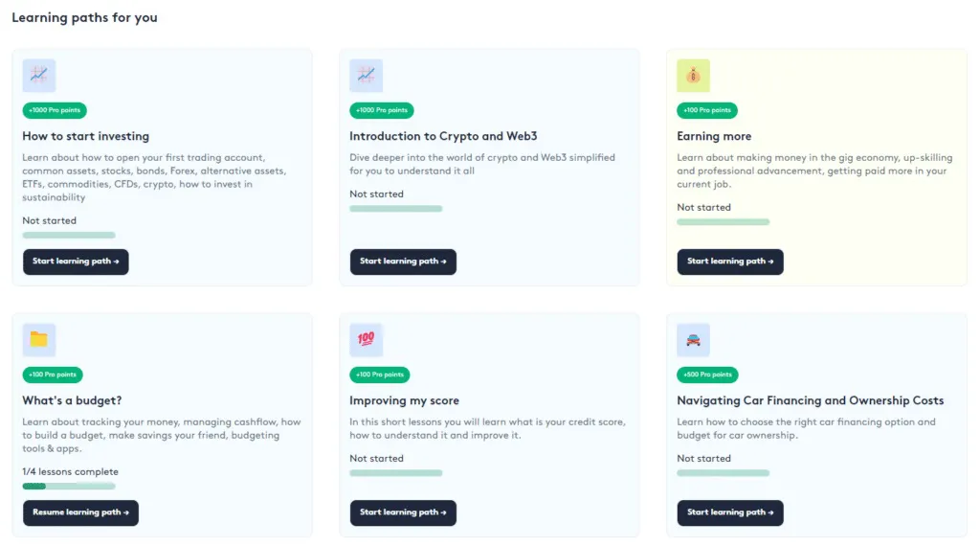Image resolution: width=980 pixels, height=546 pixels.
Task: Click the +500 Pro points badge on car card
Action: 707,375
